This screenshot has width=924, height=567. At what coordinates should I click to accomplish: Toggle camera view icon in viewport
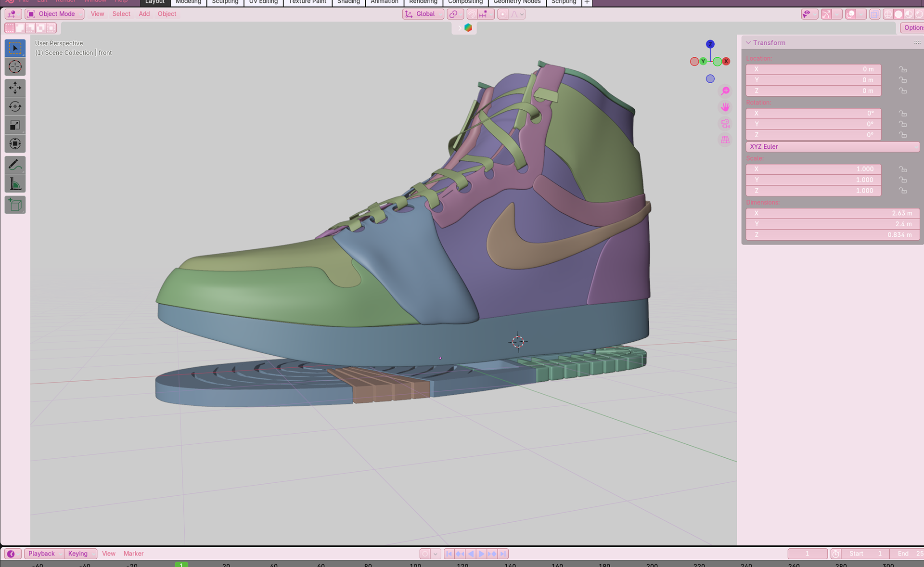(x=725, y=124)
